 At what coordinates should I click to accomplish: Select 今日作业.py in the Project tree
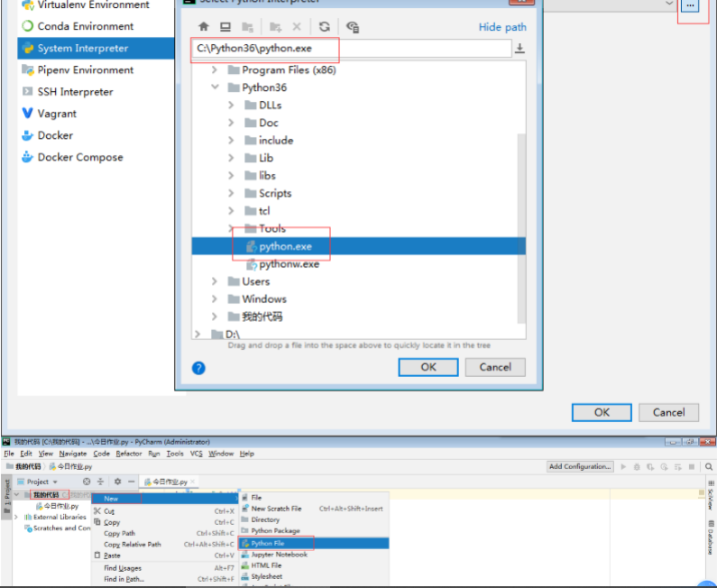57,506
